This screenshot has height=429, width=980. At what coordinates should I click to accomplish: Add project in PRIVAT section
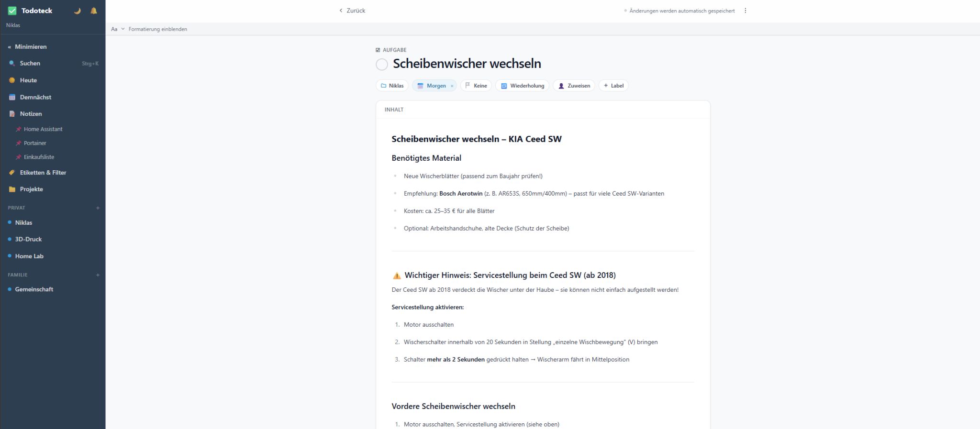point(98,208)
